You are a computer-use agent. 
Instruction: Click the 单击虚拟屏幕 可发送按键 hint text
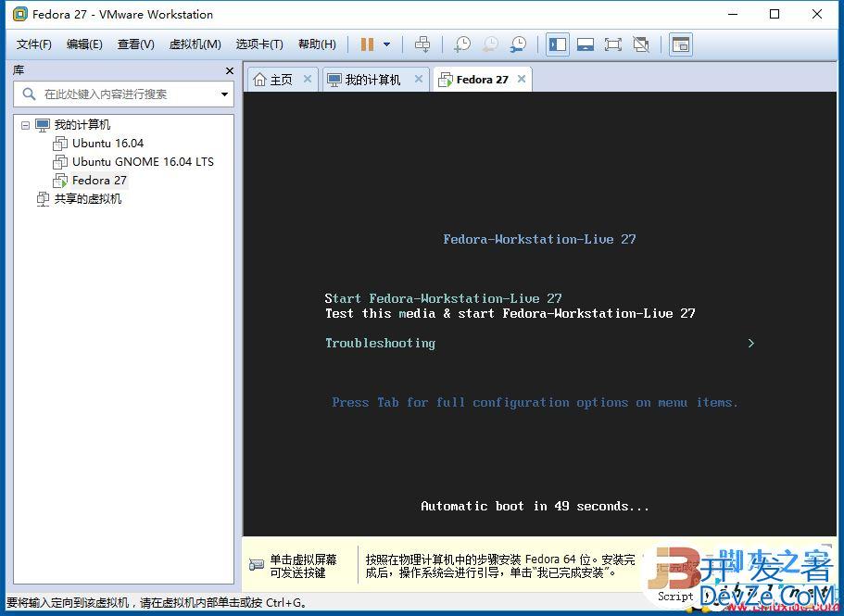tap(303, 566)
